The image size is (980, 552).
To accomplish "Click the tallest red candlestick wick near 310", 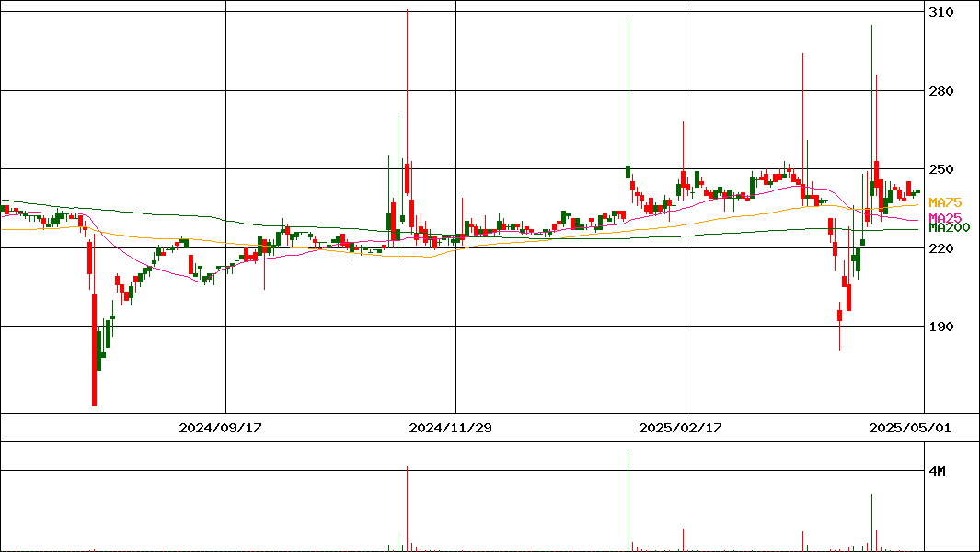I will [407, 87].
